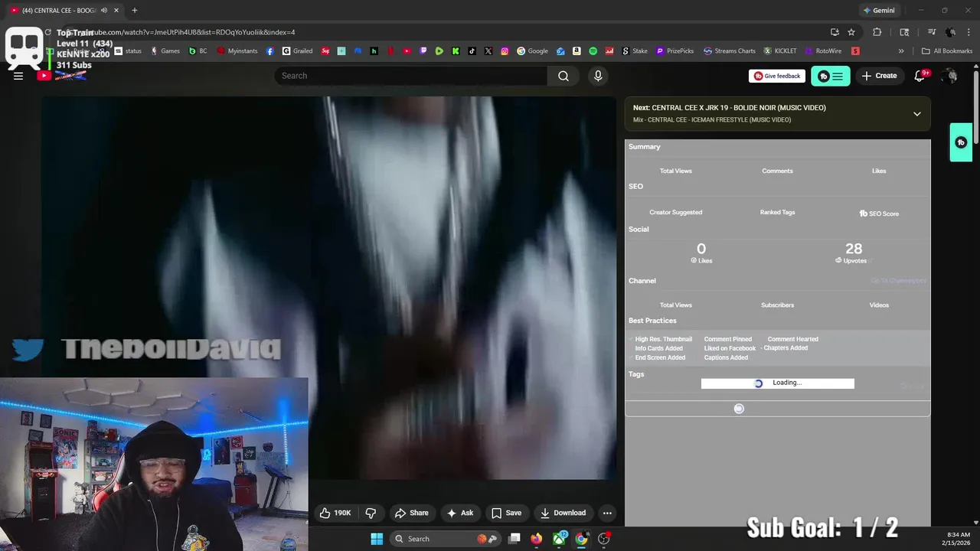Open the Grailed bookmark
980x551 pixels.
[297, 51]
